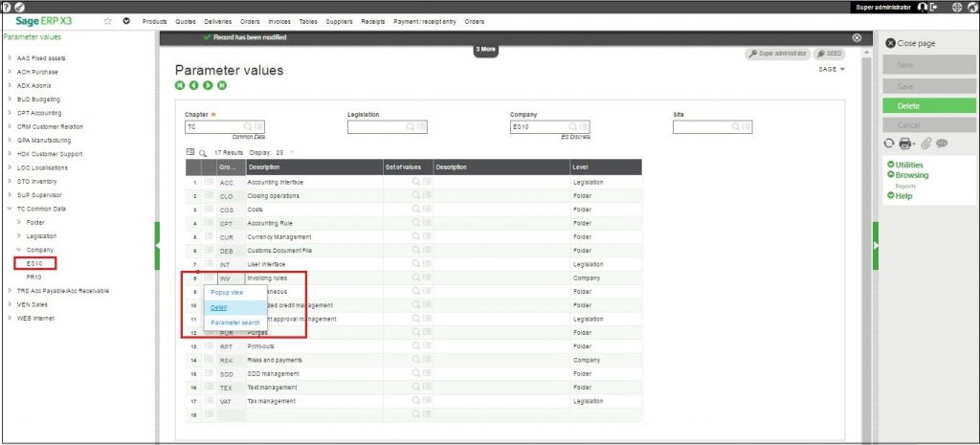Click the 3 More tab
This screenshot has width=980, height=445.
point(485,50)
